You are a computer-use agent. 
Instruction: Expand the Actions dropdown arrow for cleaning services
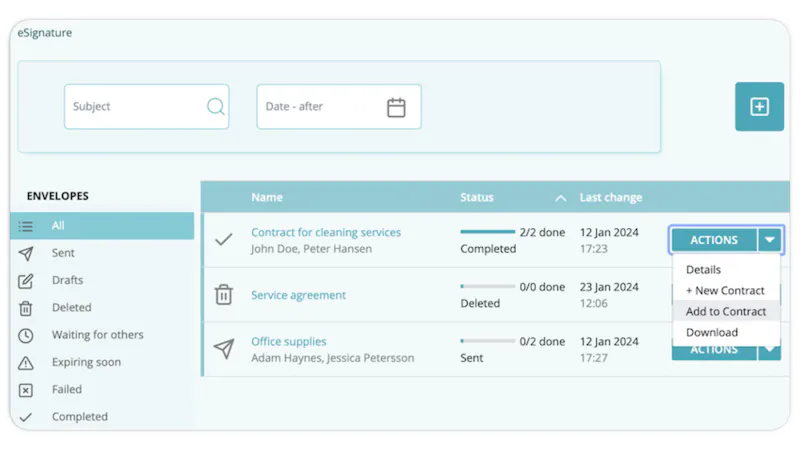click(x=769, y=240)
